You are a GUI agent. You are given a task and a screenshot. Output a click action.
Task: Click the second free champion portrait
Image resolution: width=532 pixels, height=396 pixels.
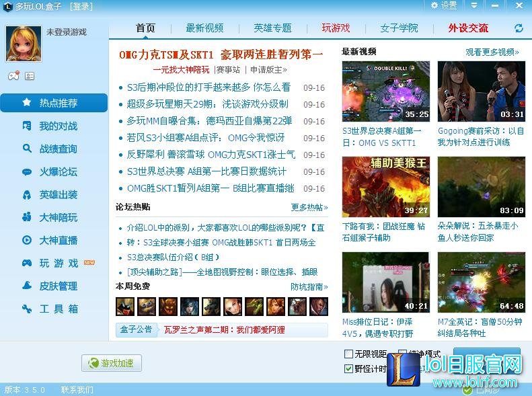point(147,306)
